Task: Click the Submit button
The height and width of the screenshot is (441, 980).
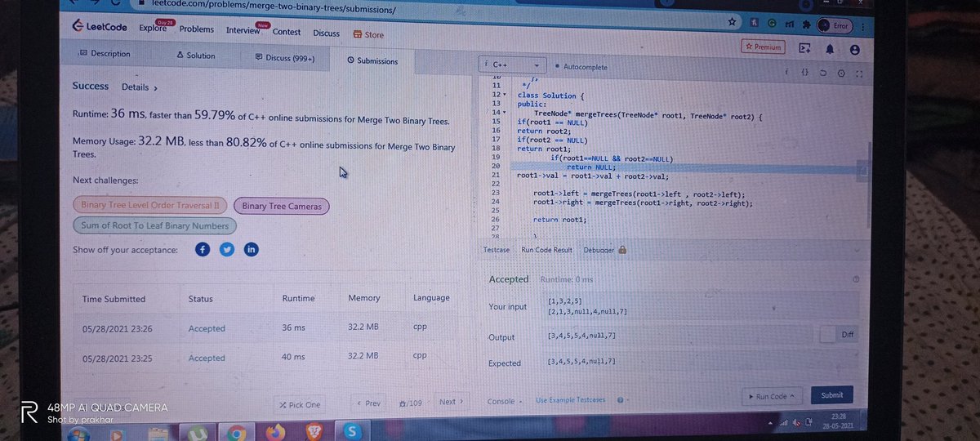Action: click(x=832, y=394)
